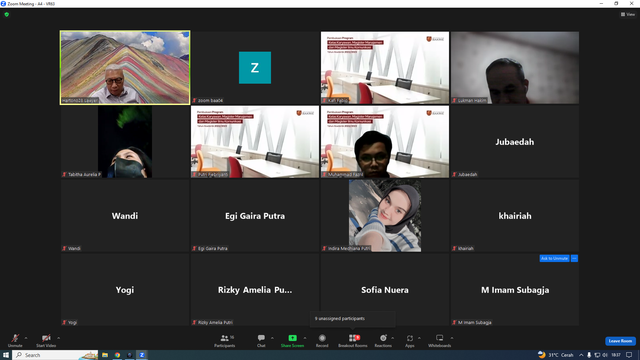The height and width of the screenshot is (360, 640).
Task: Open video options arrow next to Start Video
Action: pos(58,338)
